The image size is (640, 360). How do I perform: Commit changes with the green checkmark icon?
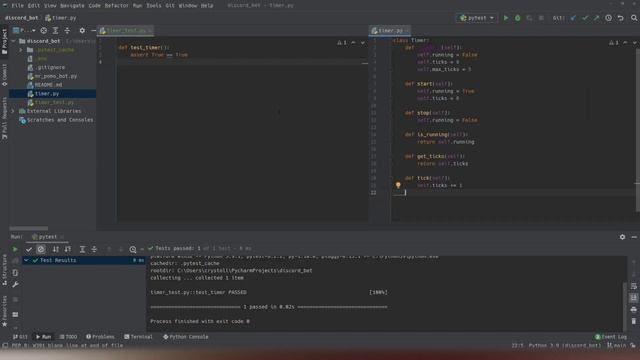point(585,18)
